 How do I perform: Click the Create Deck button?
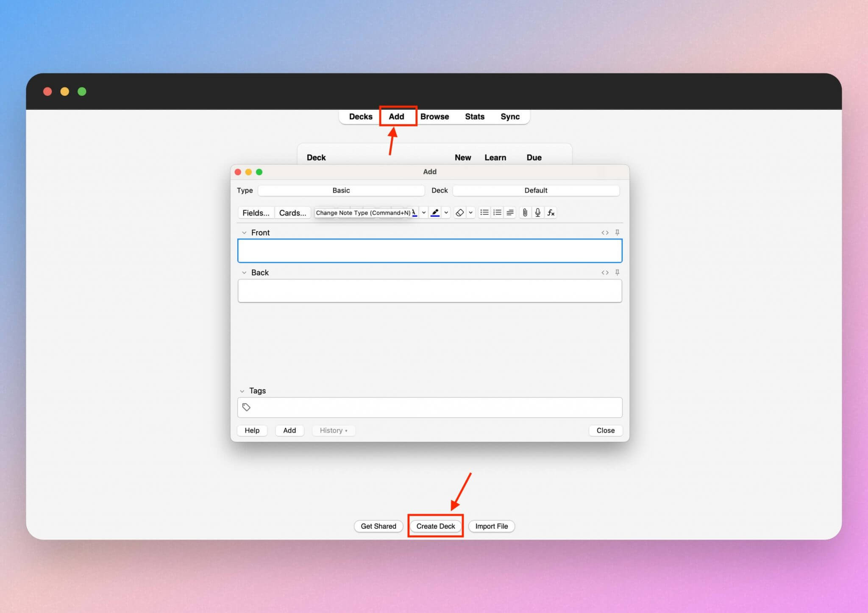pos(436,526)
